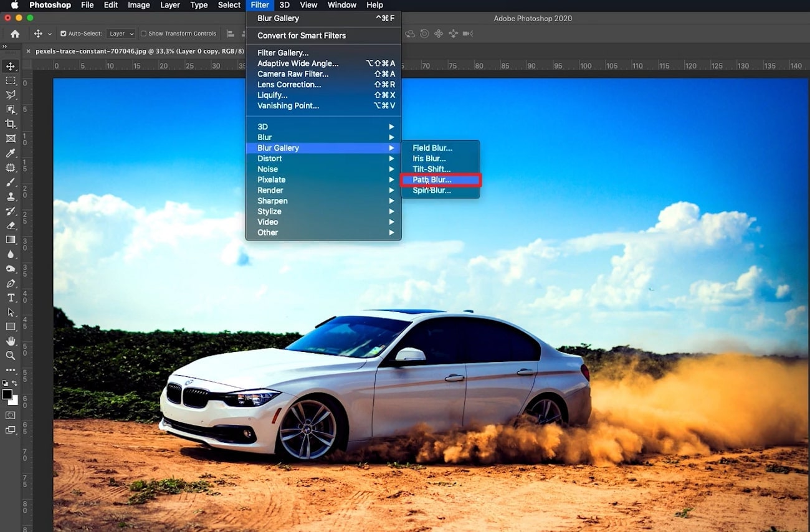Open the Apple menu
The image size is (810, 532).
point(14,5)
